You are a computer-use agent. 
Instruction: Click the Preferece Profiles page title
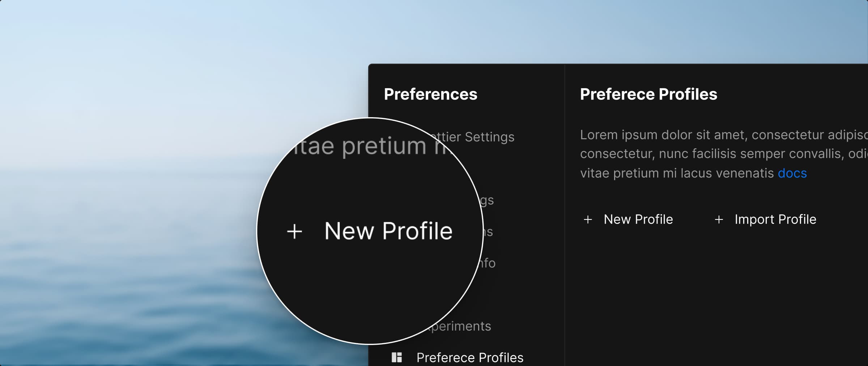point(648,94)
